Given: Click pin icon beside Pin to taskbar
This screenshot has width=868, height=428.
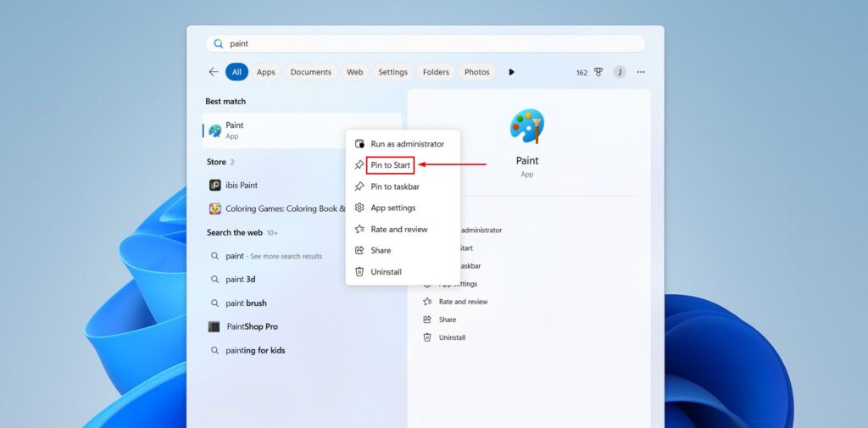Looking at the screenshot, I should click(x=359, y=186).
